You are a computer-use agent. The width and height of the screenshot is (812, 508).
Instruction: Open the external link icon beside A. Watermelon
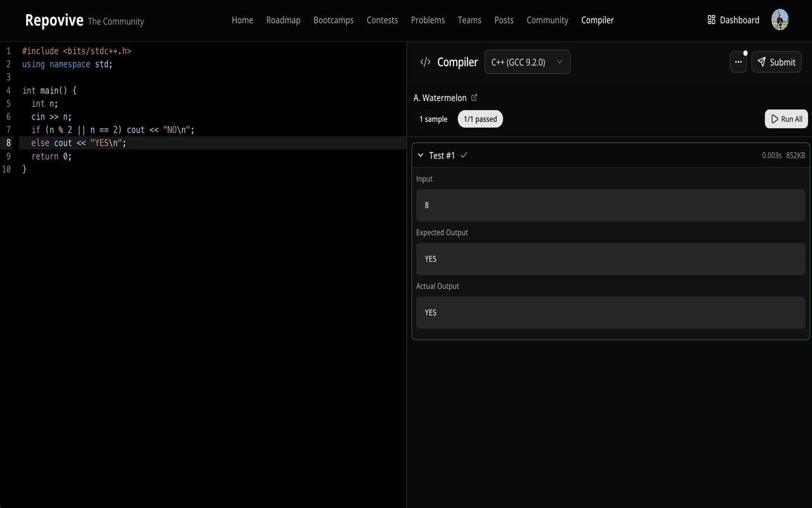click(474, 97)
